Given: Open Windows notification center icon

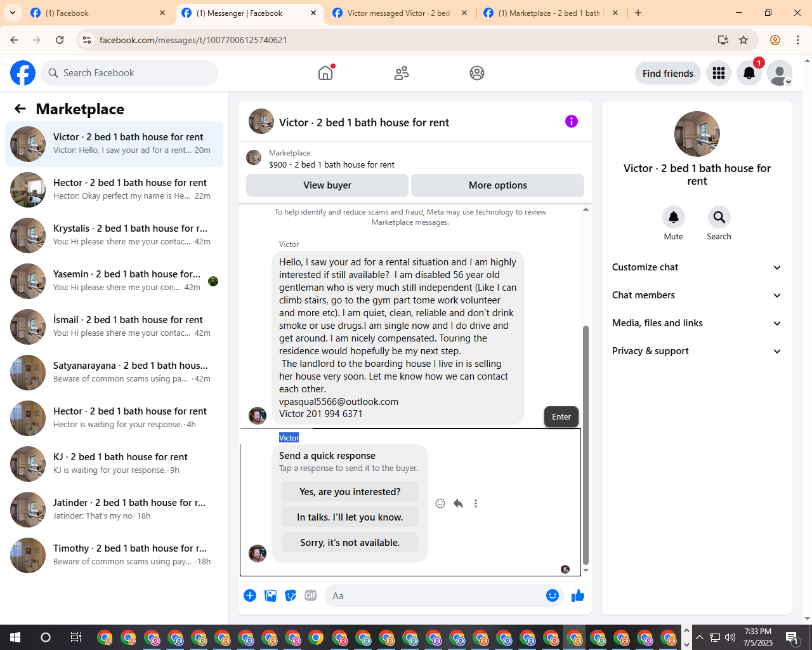Looking at the screenshot, I should [x=792, y=637].
